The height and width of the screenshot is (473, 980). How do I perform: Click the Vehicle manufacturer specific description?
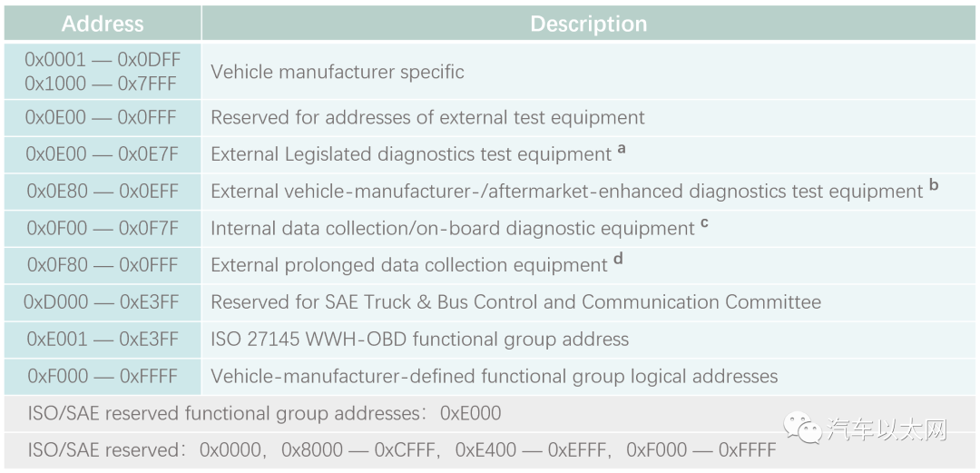point(338,72)
